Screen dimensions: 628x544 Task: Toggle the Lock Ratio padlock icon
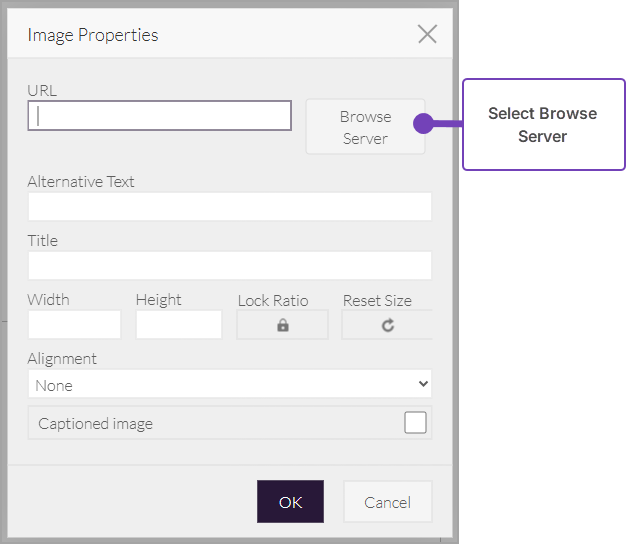pos(282,325)
